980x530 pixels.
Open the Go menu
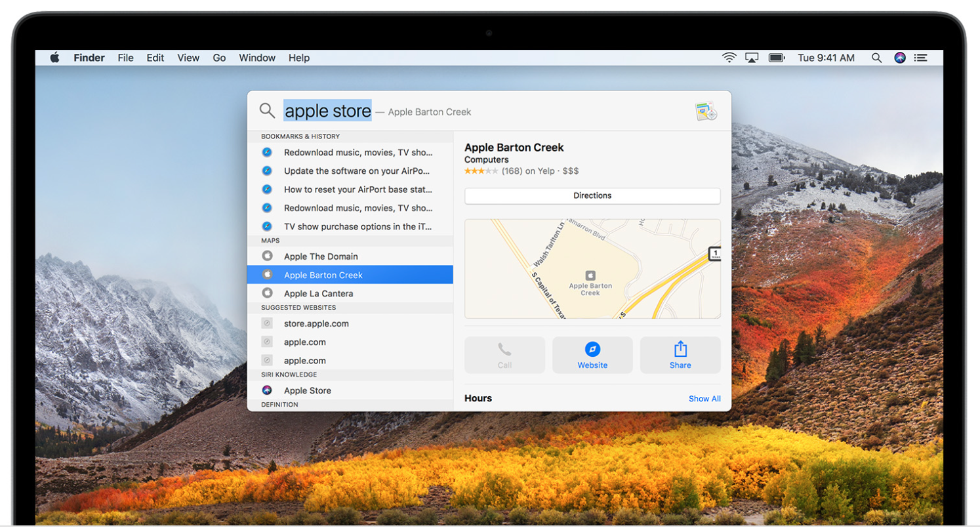(219, 58)
